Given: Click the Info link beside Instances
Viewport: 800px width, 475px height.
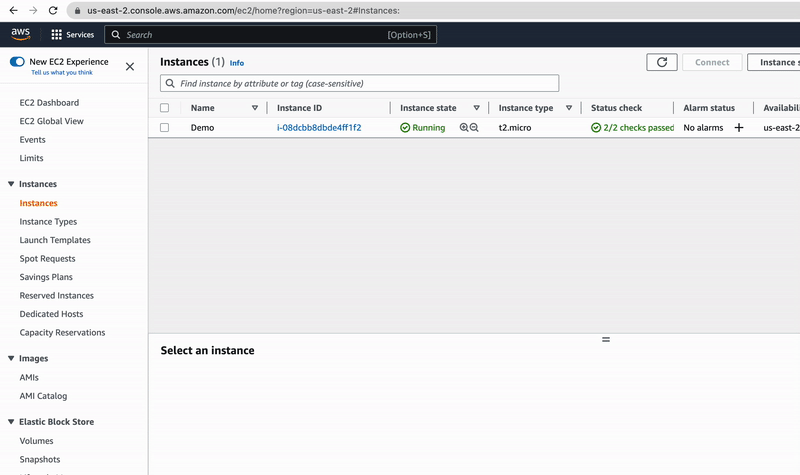Looking at the screenshot, I should 237,63.
